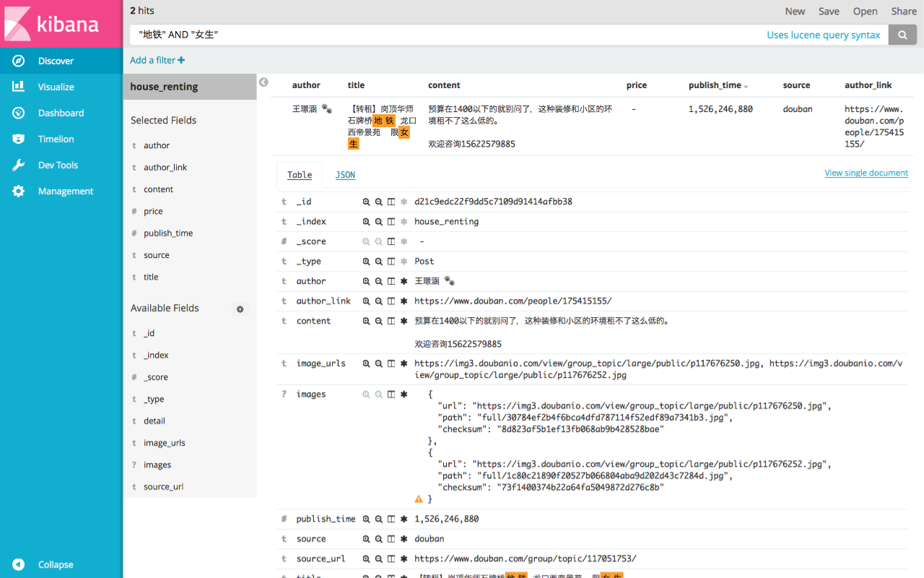Click the title column header

click(356, 85)
